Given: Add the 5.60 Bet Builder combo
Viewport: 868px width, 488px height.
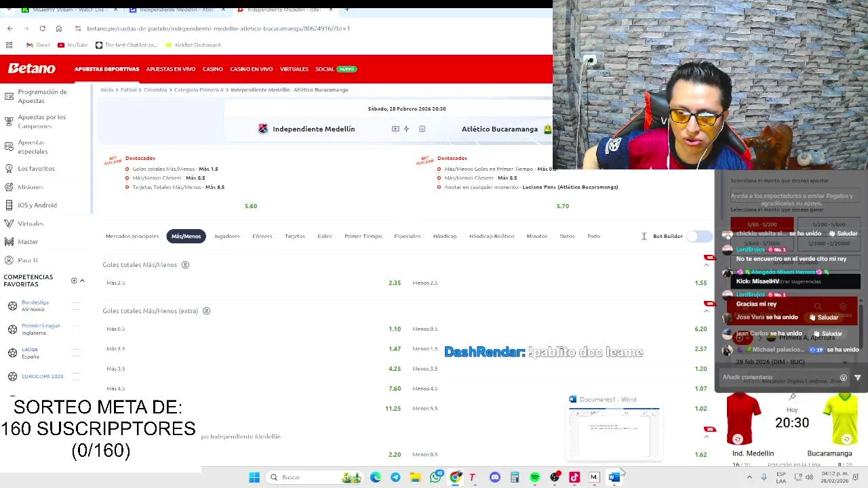Looking at the screenshot, I should [251, 206].
